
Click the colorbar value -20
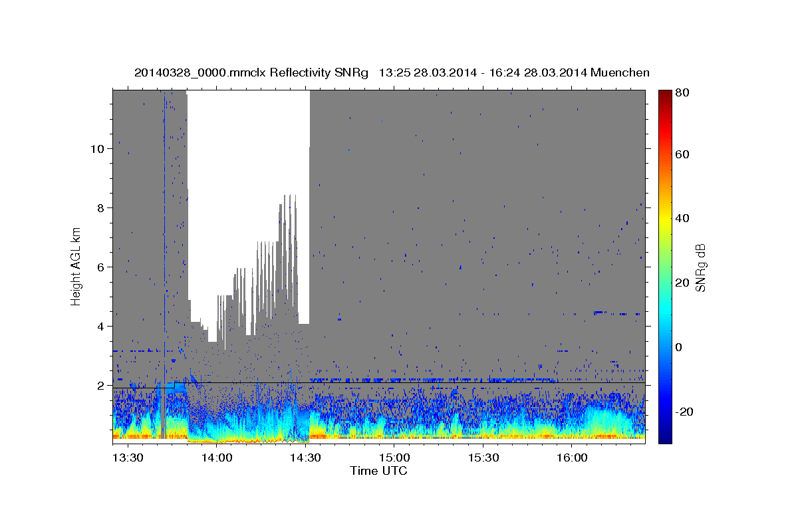click(684, 412)
